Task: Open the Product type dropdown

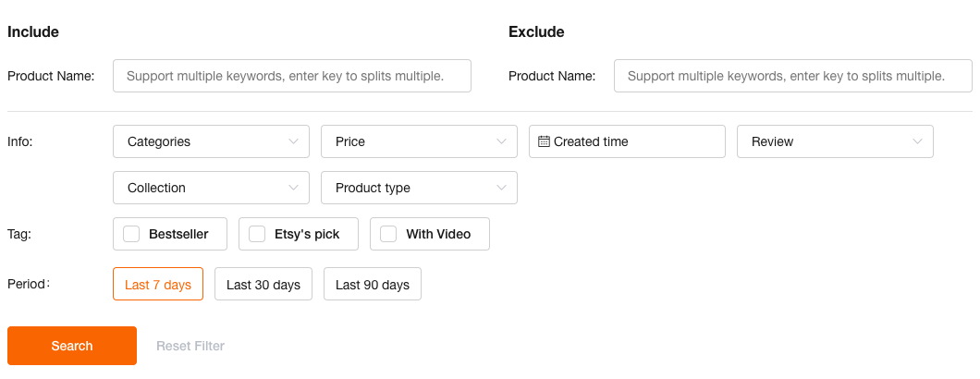Action: point(419,188)
